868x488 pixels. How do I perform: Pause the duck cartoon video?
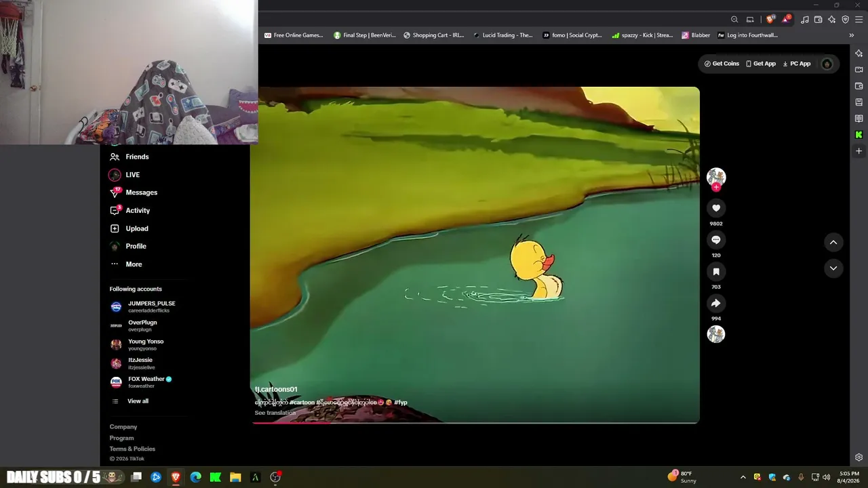[x=475, y=255]
